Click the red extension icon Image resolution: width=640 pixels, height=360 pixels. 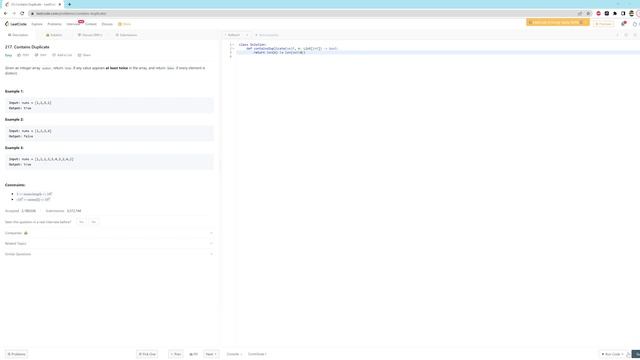point(598,13)
